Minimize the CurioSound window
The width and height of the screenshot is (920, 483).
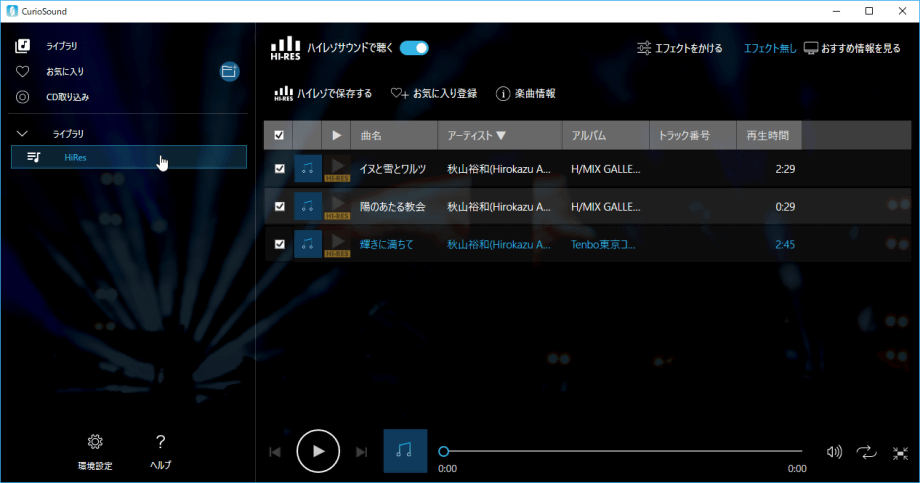coord(836,11)
